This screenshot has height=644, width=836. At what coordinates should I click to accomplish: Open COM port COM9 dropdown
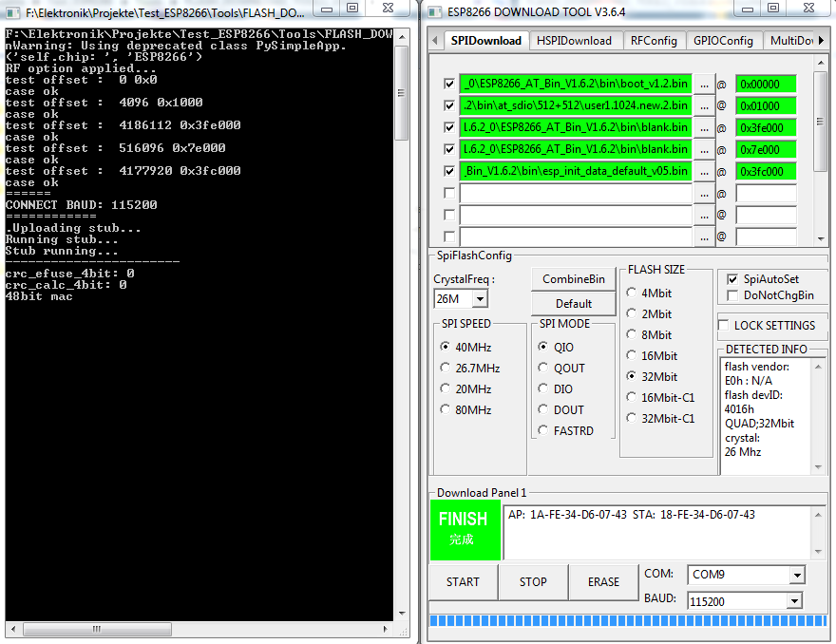[797, 576]
